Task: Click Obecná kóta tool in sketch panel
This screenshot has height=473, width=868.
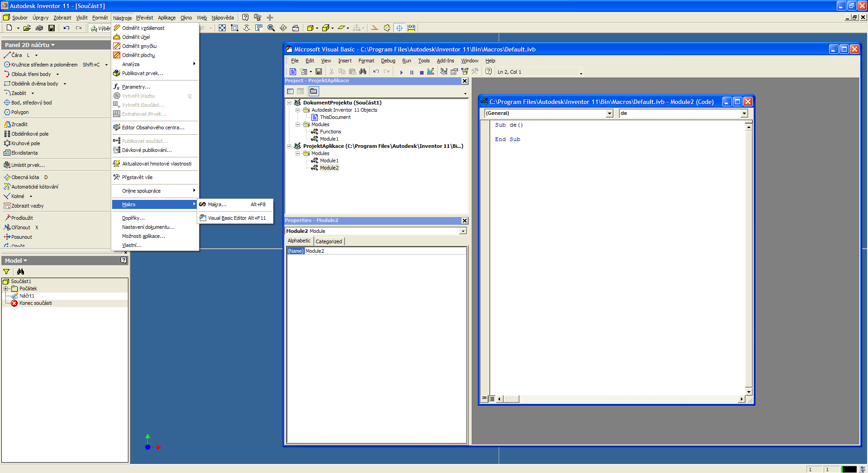Action: pyautogui.click(x=25, y=177)
